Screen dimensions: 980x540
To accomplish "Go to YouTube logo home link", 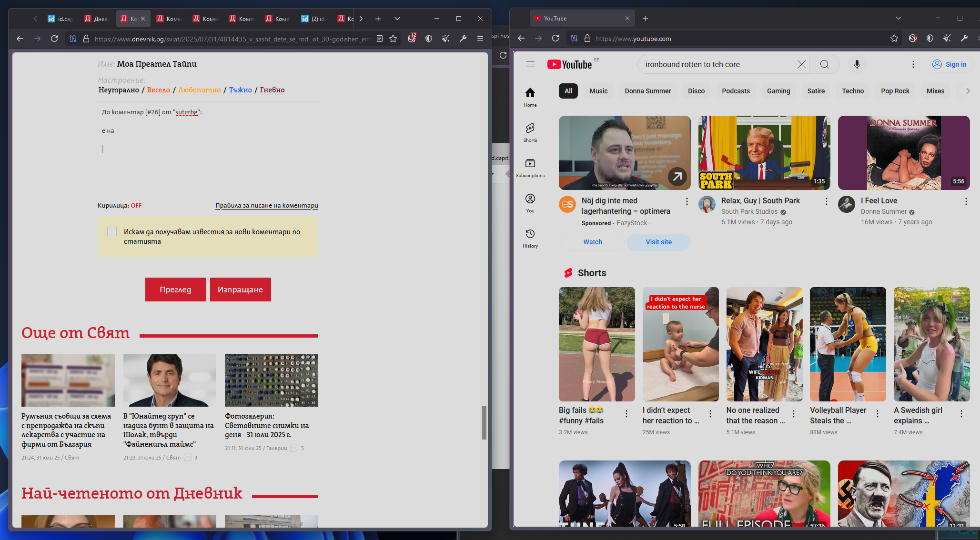I will point(569,64).
